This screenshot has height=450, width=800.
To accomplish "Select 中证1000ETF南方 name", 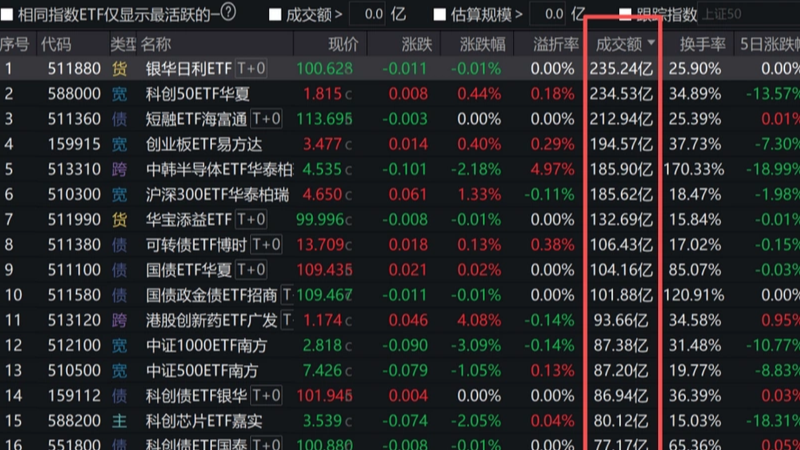I will pyautogui.click(x=206, y=345).
